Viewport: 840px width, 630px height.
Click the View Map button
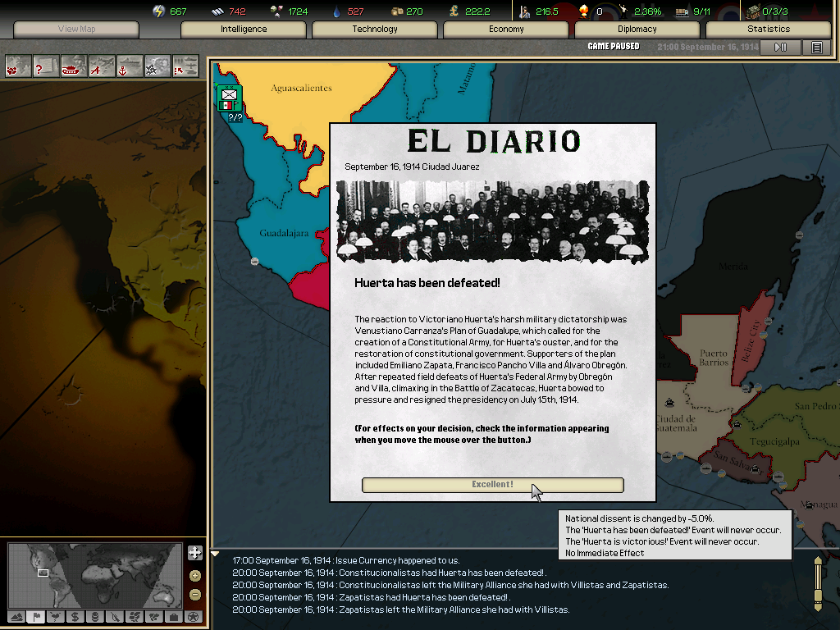click(76, 29)
